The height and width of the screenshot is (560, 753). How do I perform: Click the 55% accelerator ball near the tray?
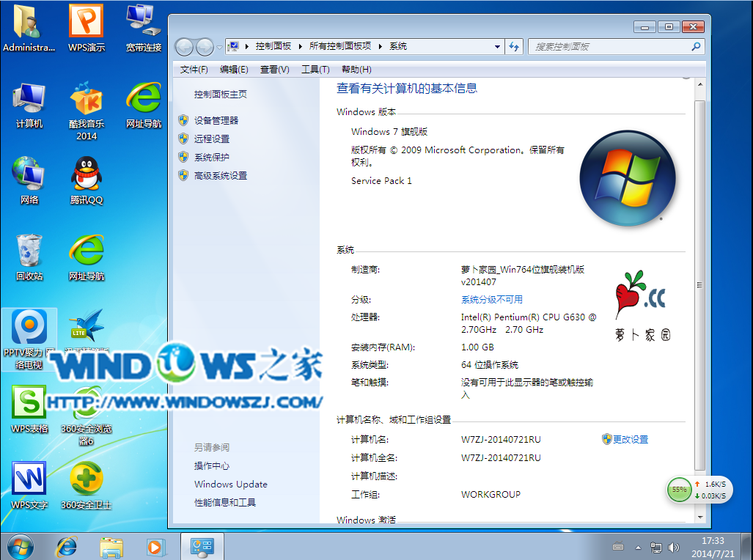coord(679,489)
